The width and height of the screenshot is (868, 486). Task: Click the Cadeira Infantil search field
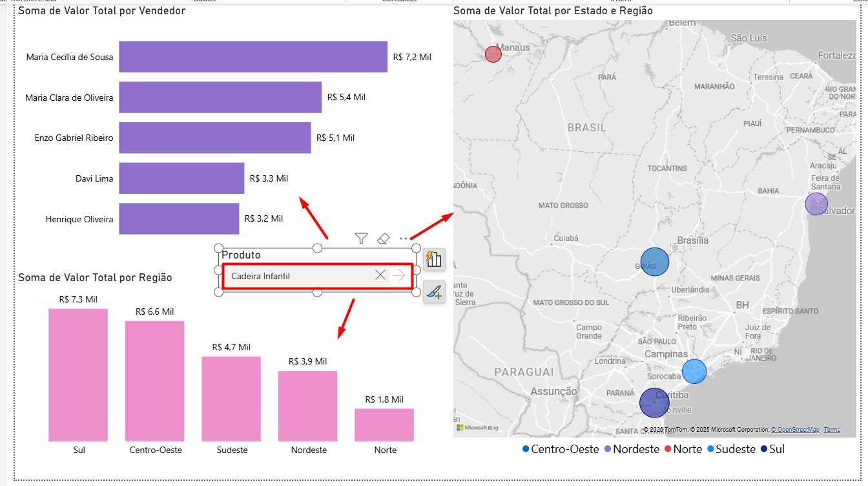click(x=317, y=275)
